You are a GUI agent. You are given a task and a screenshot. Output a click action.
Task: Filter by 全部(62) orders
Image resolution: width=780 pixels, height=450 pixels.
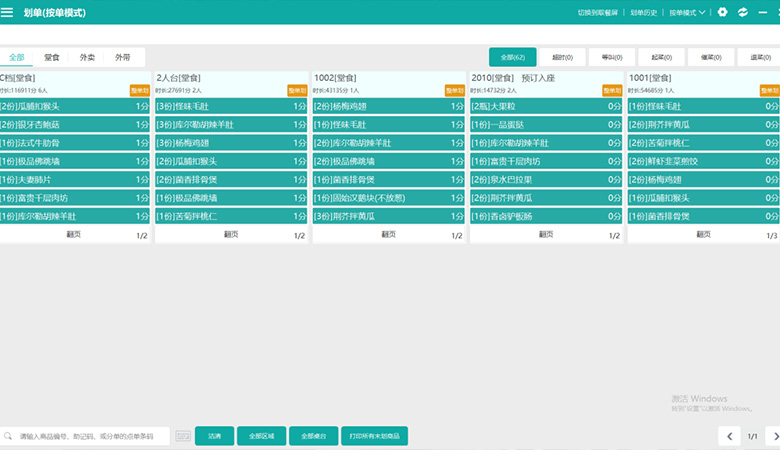click(x=513, y=57)
